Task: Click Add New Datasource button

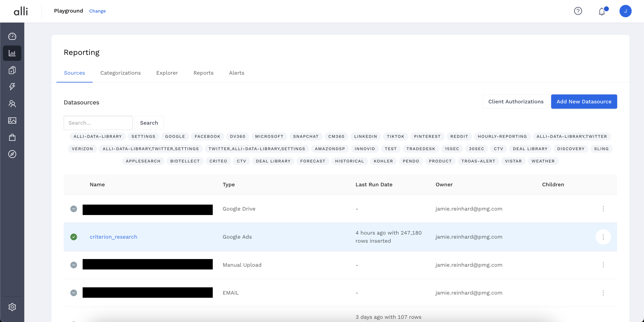Action: (584, 102)
